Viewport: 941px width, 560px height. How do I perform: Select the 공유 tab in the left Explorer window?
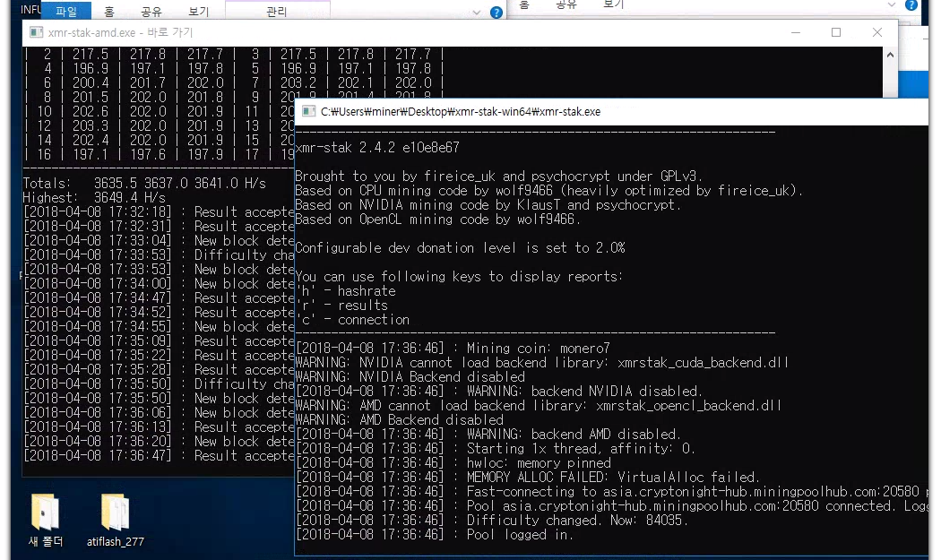153,12
